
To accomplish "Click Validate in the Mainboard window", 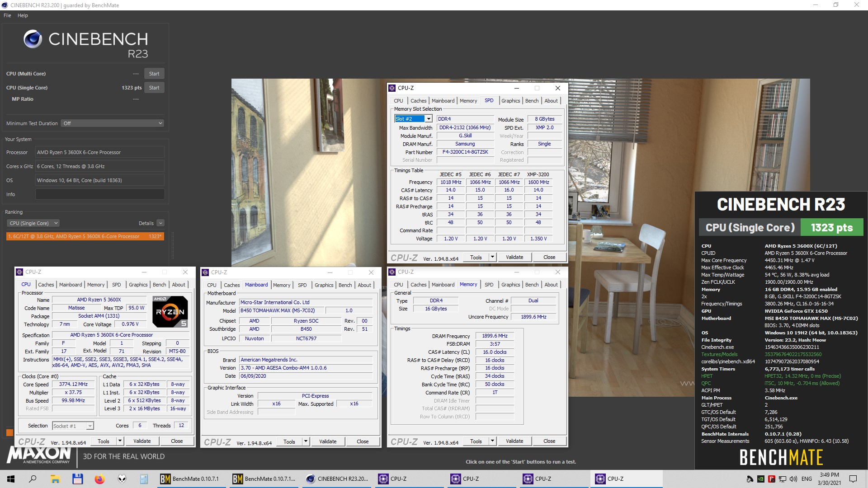I will 328,441.
